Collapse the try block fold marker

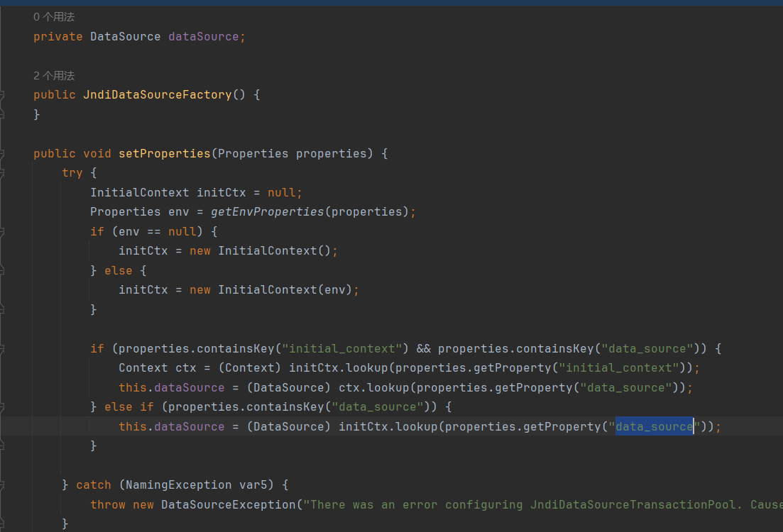tap(2, 173)
